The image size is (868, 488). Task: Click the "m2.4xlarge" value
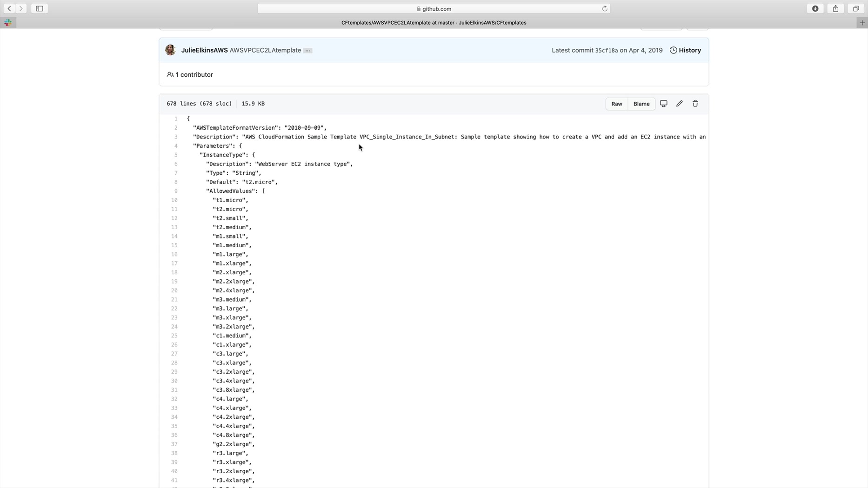point(234,290)
